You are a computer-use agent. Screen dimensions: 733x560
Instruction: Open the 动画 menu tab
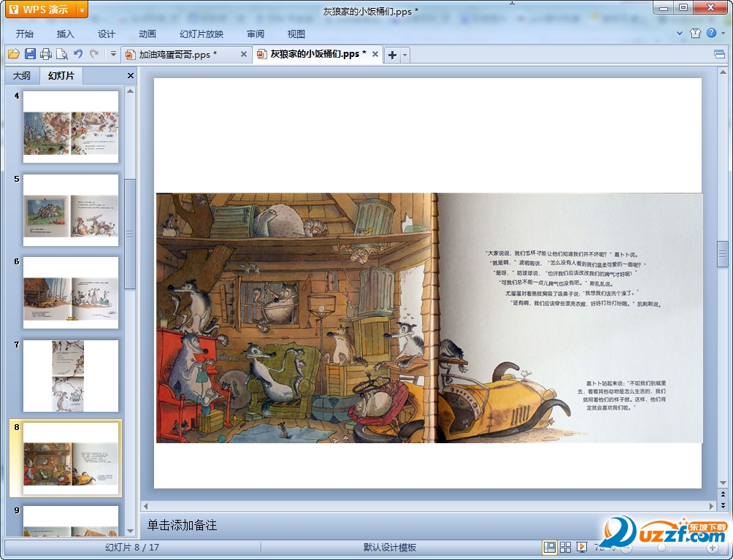147,34
